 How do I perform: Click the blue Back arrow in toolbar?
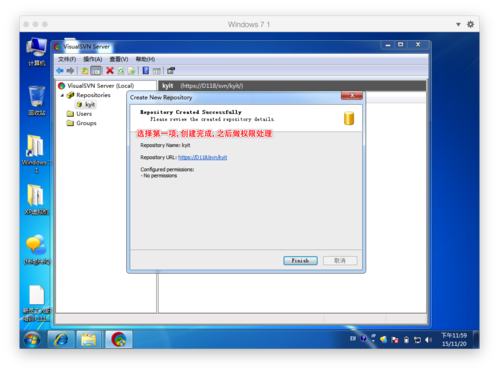click(x=60, y=71)
